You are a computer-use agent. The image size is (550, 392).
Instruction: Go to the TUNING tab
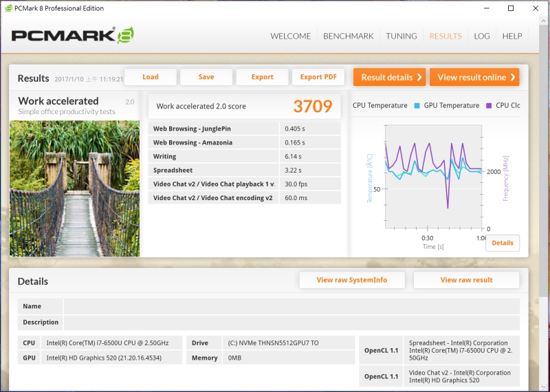pyautogui.click(x=401, y=36)
